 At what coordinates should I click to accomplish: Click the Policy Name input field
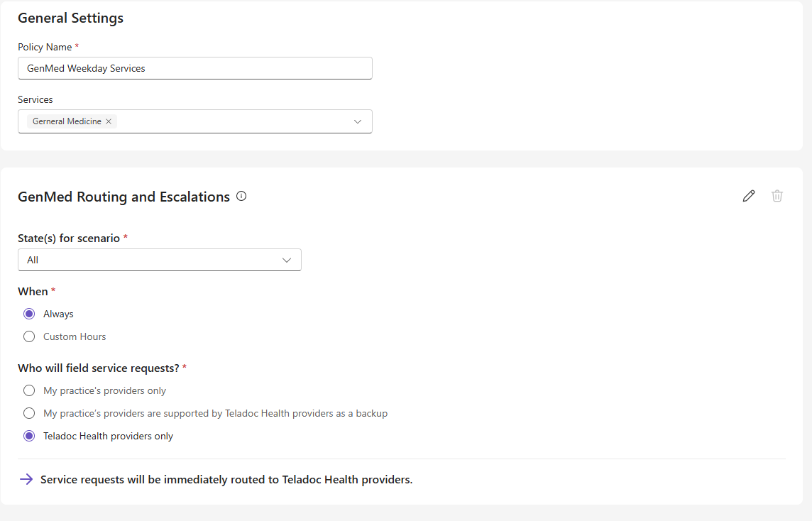(195, 68)
